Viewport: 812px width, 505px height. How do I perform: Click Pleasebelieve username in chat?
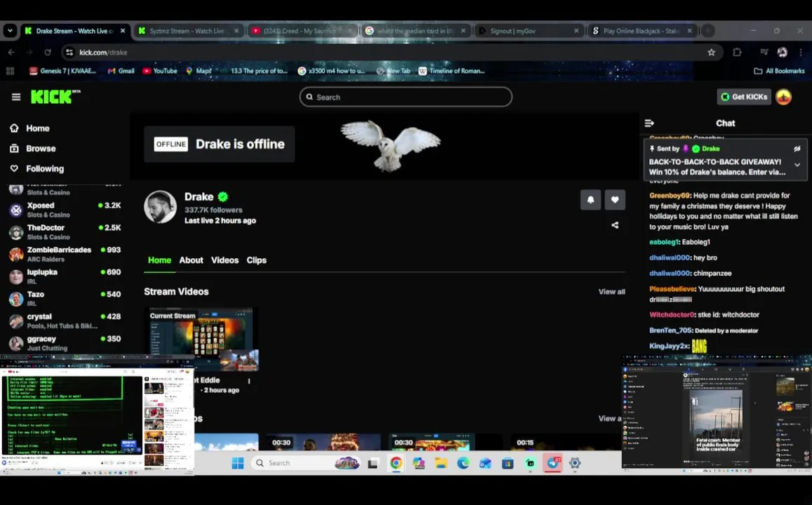(672, 289)
